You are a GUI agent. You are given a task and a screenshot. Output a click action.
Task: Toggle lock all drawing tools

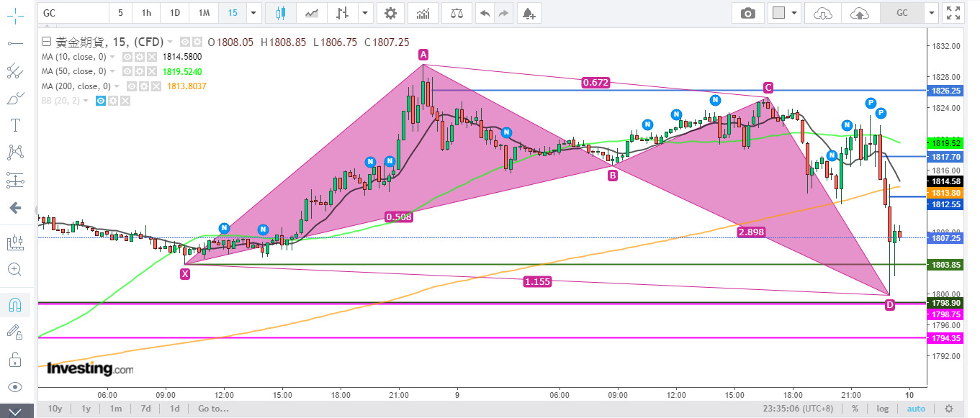click(x=14, y=359)
